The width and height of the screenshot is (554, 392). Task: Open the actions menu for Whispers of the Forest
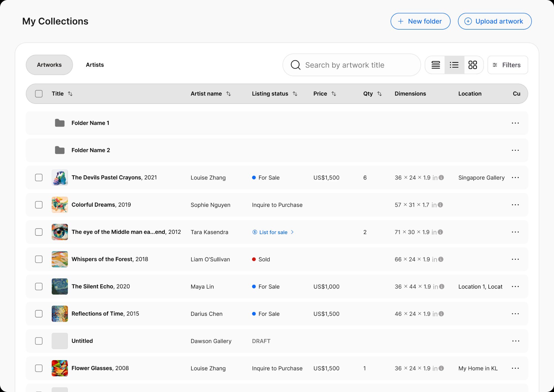(x=515, y=259)
